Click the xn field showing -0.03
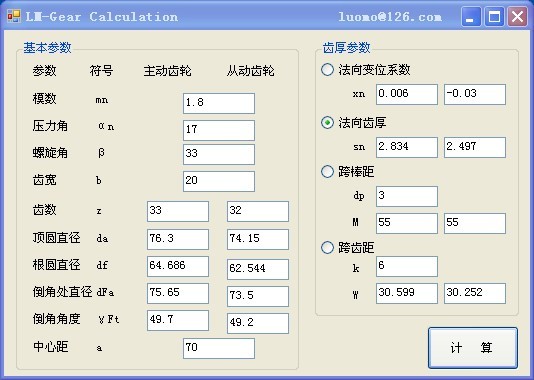This screenshot has width=534, height=380. click(x=475, y=94)
